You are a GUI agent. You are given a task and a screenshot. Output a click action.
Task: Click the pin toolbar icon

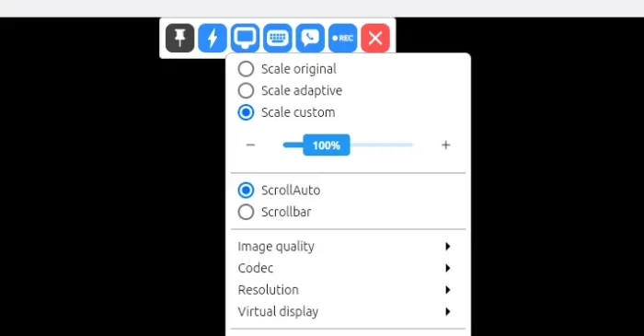180,38
